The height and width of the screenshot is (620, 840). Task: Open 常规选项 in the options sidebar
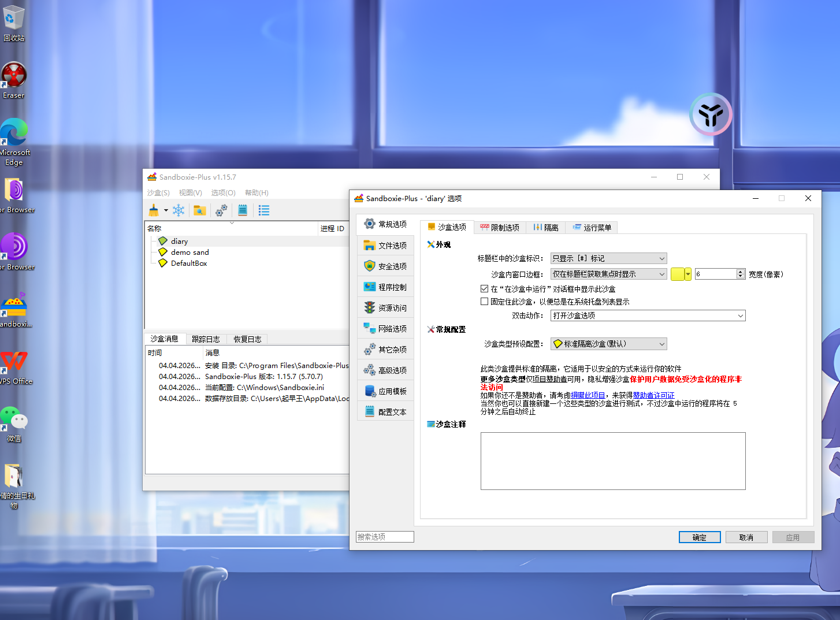[385, 224]
